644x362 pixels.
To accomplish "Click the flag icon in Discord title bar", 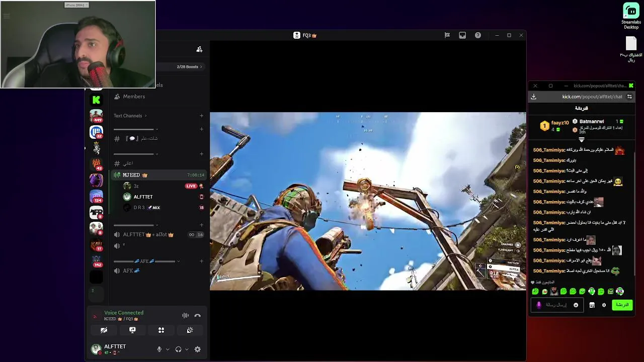I will pyautogui.click(x=447, y=35).
